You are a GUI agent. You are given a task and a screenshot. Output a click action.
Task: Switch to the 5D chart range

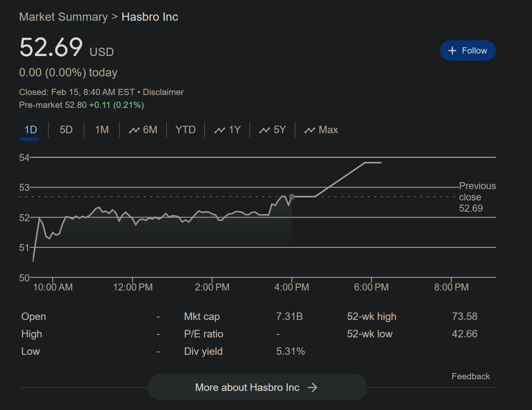(x=66, y=130)
